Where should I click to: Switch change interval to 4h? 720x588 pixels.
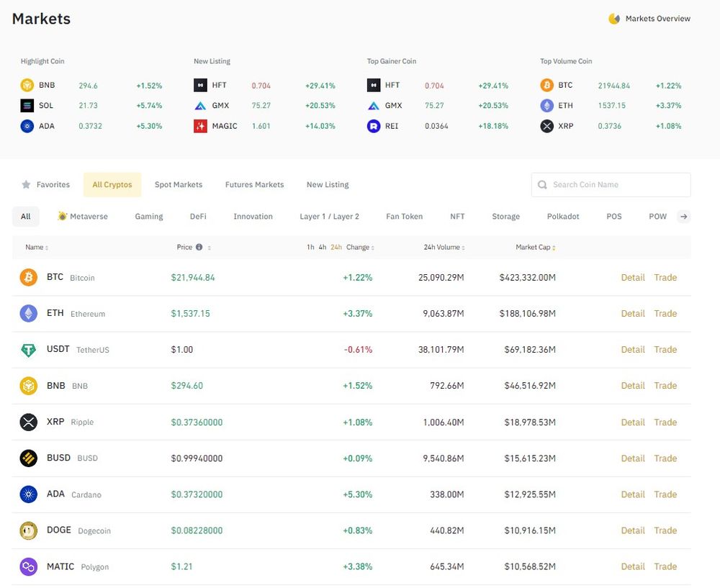click(323, 248)
